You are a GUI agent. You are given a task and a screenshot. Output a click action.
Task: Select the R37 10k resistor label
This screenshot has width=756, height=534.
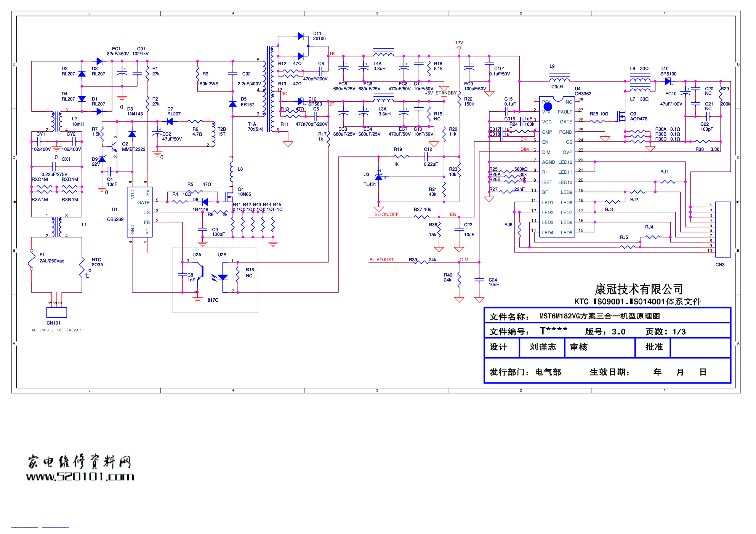click(423, 209)
